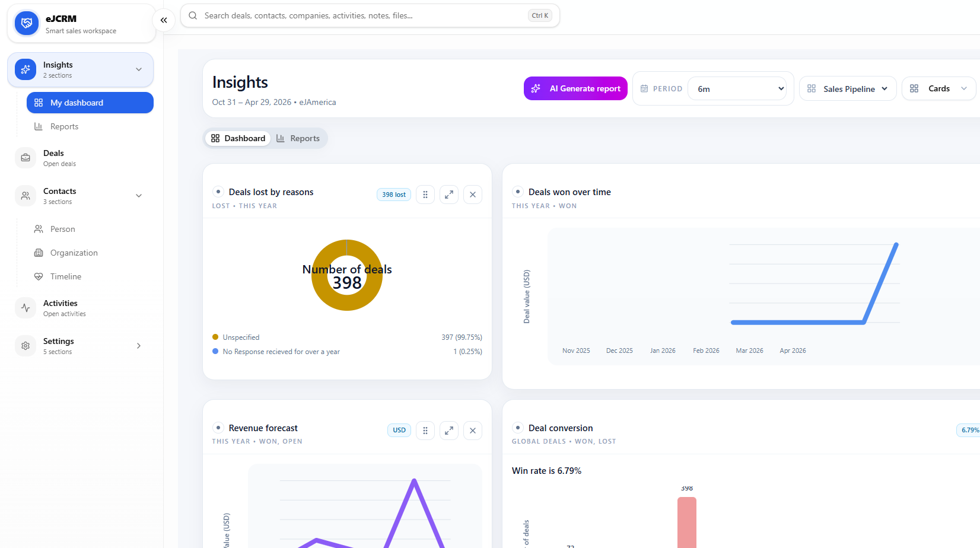
Task: Click the Apr 2026 axis label
Action: pos(793,351)
